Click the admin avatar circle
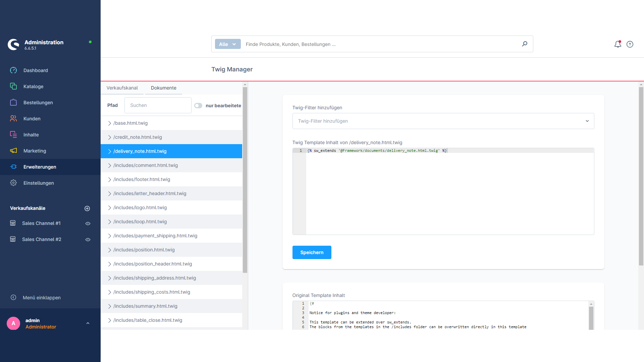Viewport: 644px width, 362px height. (13, 323)
